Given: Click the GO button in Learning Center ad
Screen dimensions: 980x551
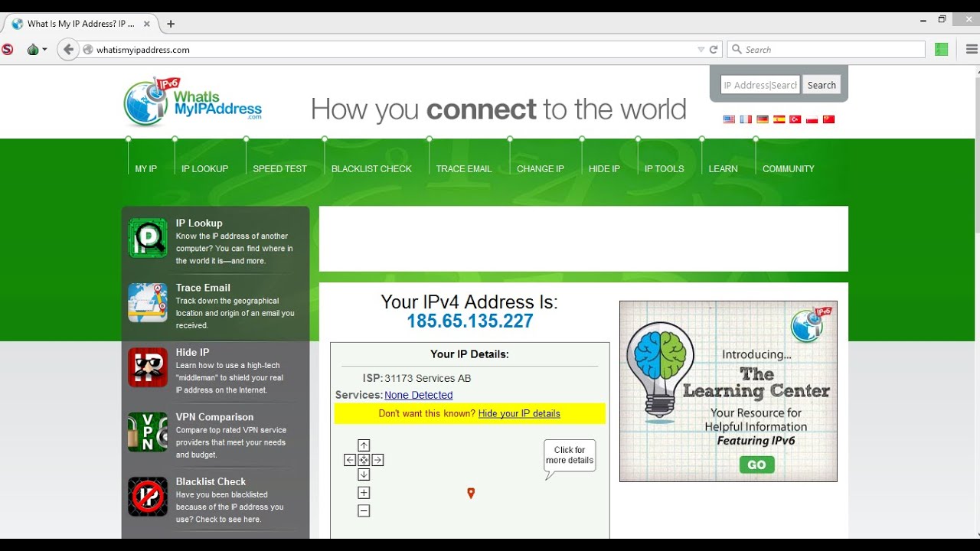Looking at the screenshot, I should tap(756, 465).
